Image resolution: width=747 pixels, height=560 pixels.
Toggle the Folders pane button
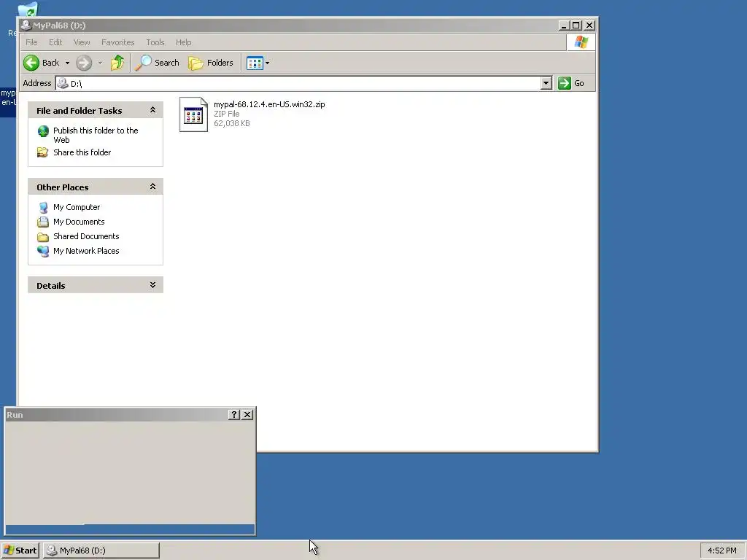tap(211, 63)
